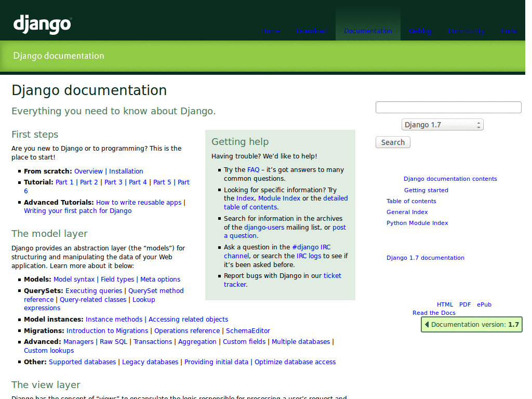Open the Aggregation link

[x=197, y=342]
